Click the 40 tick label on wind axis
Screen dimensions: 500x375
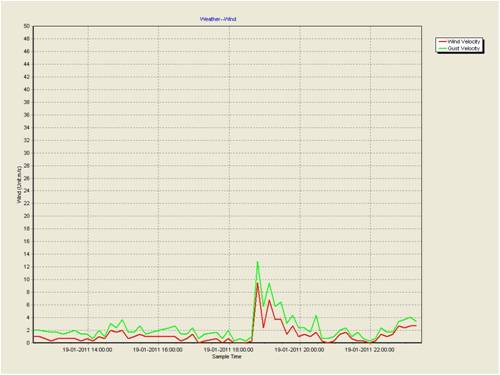[x=27, y=89]
